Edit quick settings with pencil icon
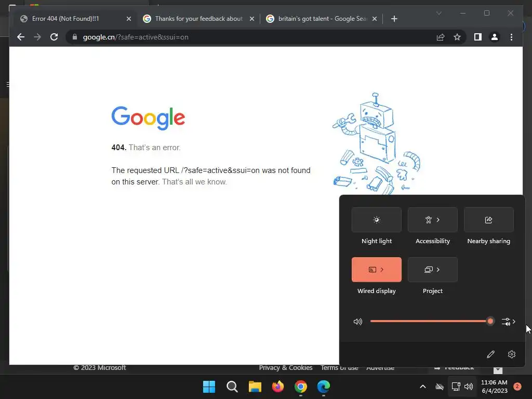Viewport: 532px width, 399px height. [x=490, y=354]
